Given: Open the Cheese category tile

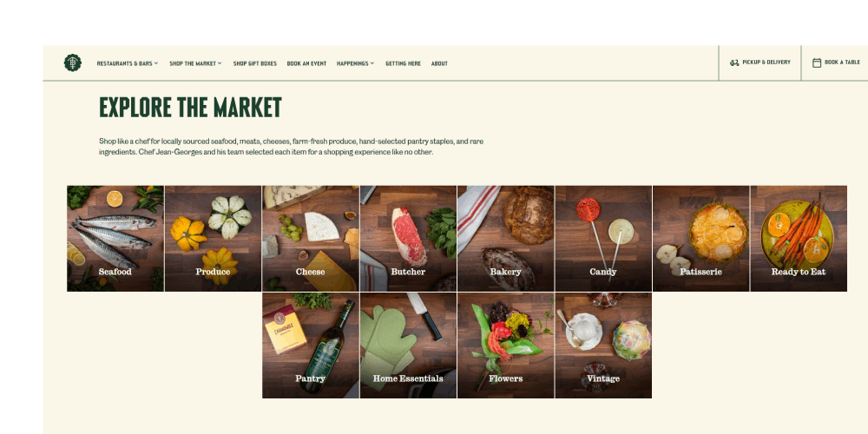Looking at the screenshot, I should click(x=311, y=239).
